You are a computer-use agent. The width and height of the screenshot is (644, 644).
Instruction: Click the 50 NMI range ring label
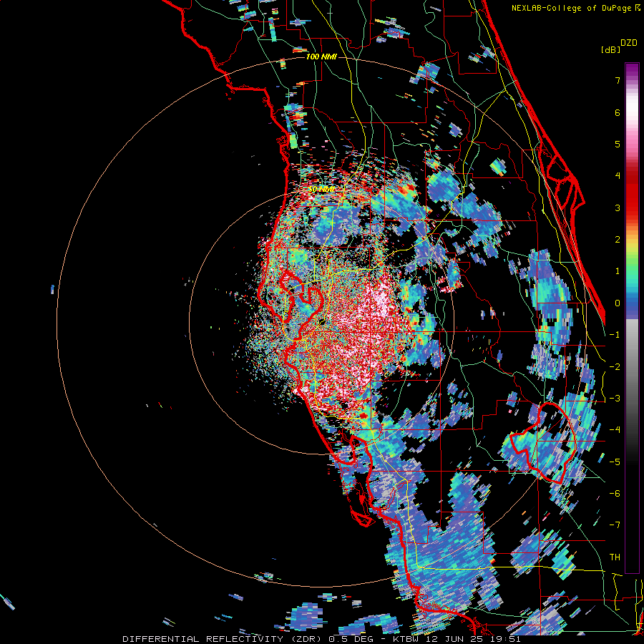tap(321, 190)
